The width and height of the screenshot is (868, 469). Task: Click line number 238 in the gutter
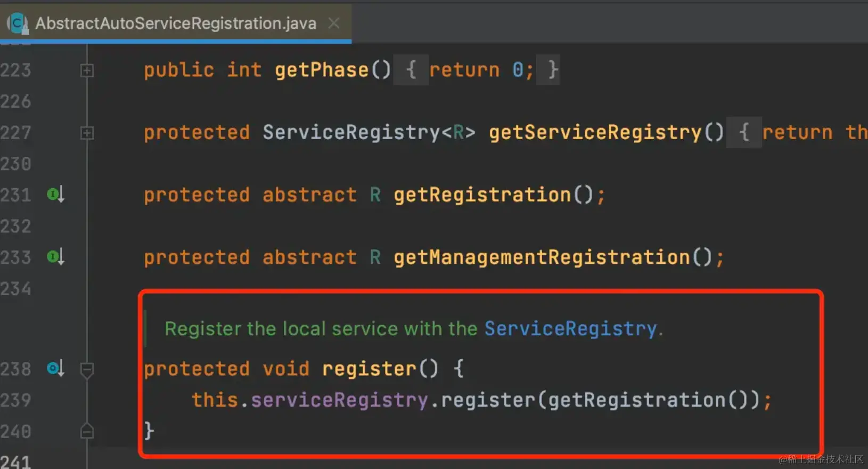pyautogui.click(x=15, y=369)
